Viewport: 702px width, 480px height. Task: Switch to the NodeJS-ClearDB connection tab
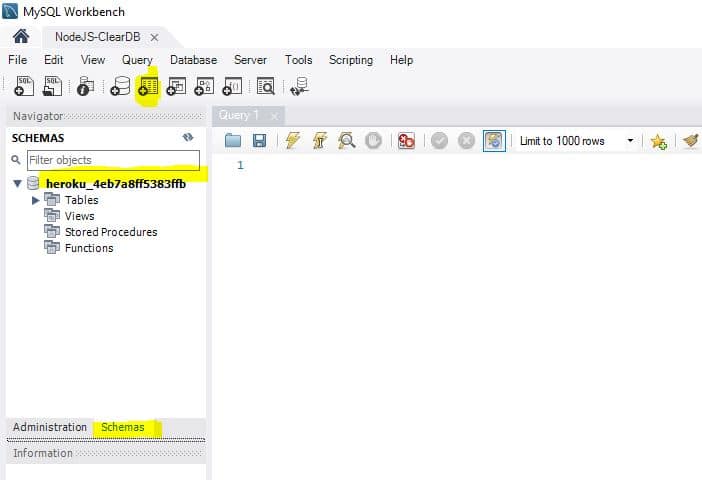pyautogui.click(x=98, y=37)
